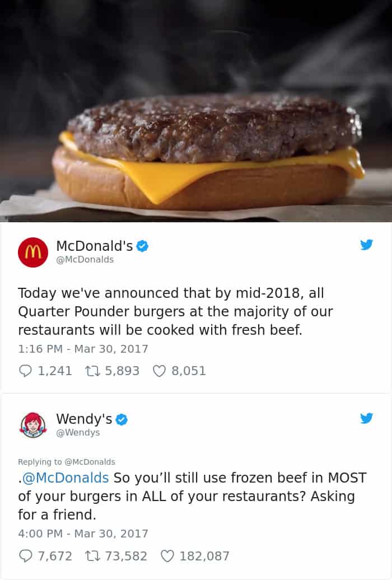Open the @Wendys handle link
392x580 pixels.
pyautogui.click(x=78, y=432)
